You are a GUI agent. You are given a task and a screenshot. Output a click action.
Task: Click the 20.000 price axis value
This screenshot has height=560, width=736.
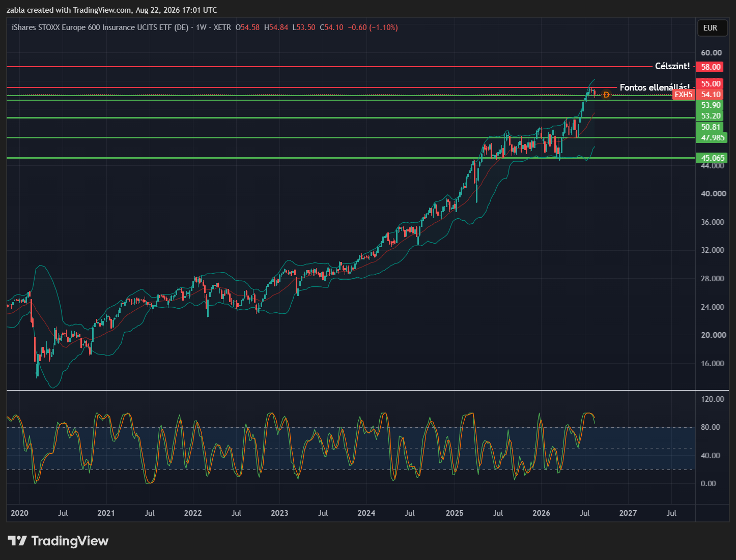713,335
